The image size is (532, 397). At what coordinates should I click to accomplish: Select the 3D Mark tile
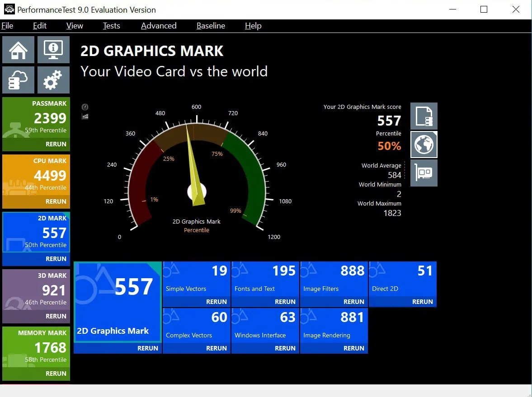pos(36,291)
